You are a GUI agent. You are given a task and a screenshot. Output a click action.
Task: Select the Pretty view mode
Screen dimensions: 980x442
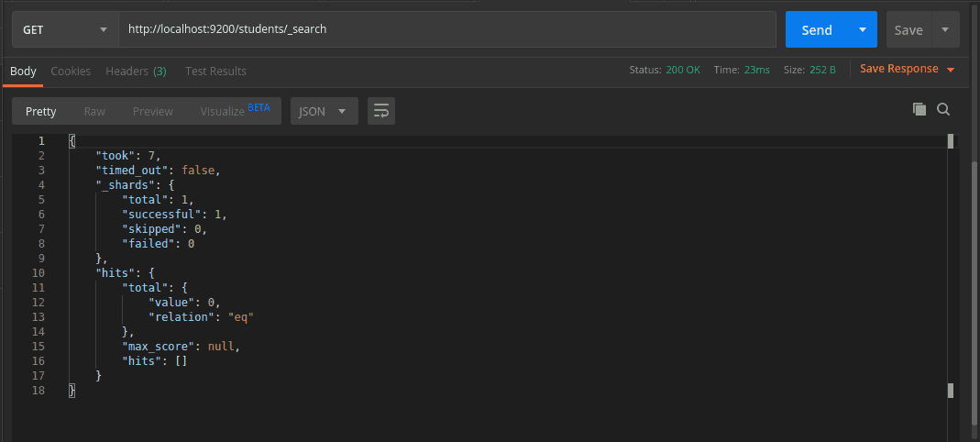coord(41,111)
